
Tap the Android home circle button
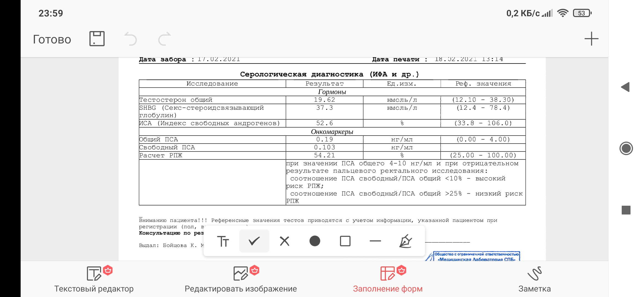coord(626,148)
